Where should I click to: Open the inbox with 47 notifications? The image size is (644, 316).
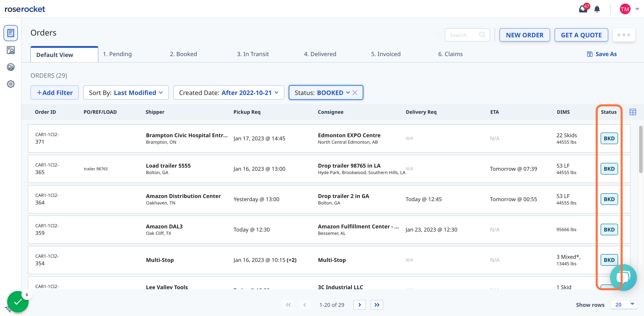583,9
